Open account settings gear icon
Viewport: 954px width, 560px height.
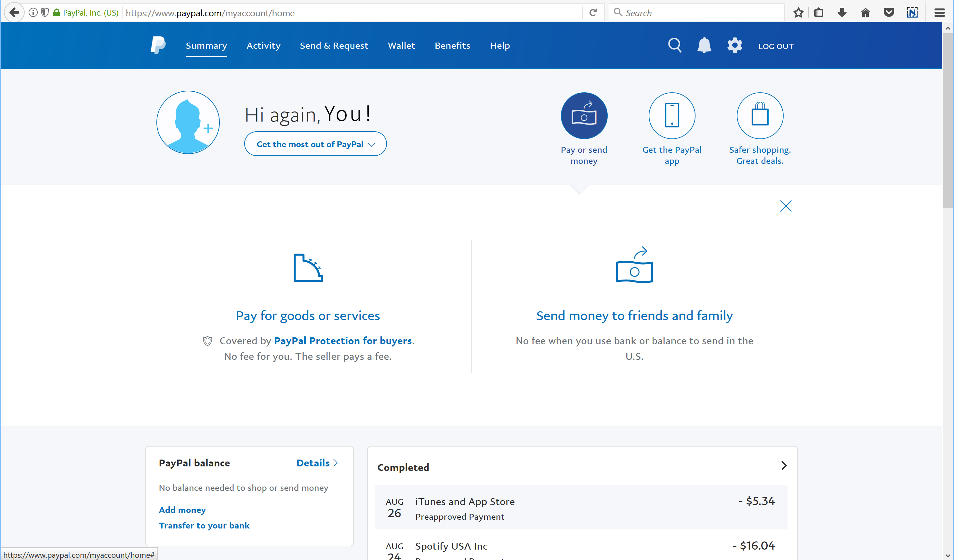[x=735, y=46]
